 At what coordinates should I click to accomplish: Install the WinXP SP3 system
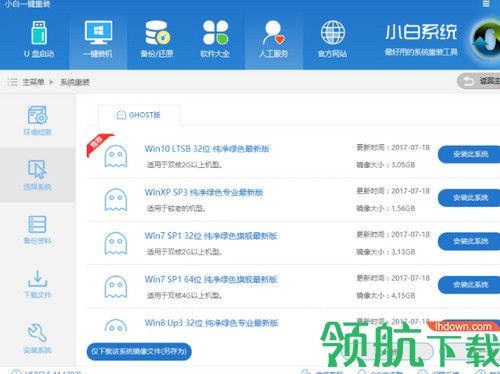click(x=469, y=198)
